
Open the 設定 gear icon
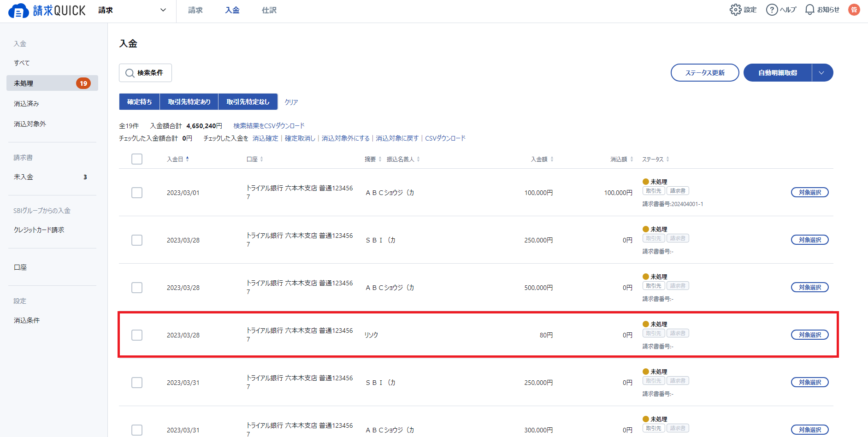point(735,10)
